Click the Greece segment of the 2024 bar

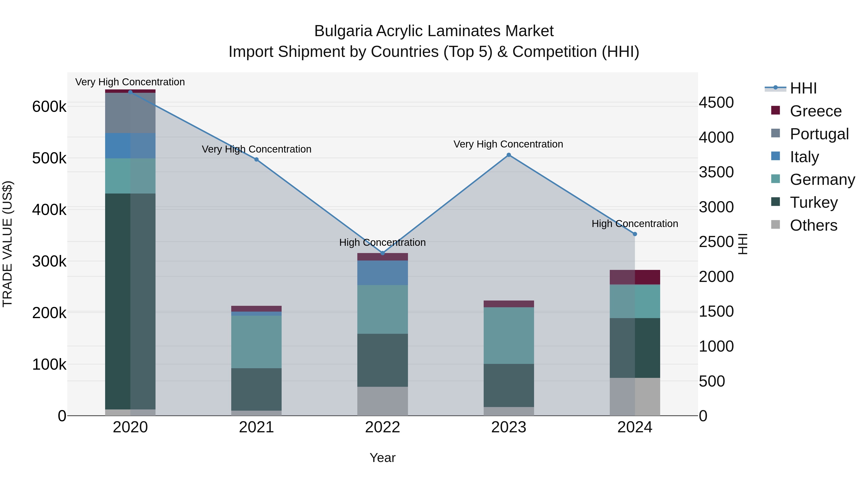pos(635,277)
